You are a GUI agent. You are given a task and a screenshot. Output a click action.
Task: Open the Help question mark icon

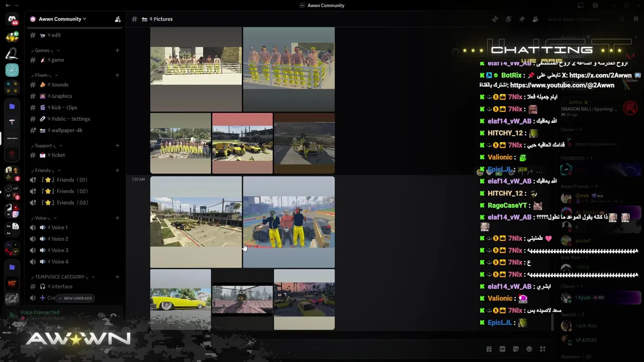[595, 6]
